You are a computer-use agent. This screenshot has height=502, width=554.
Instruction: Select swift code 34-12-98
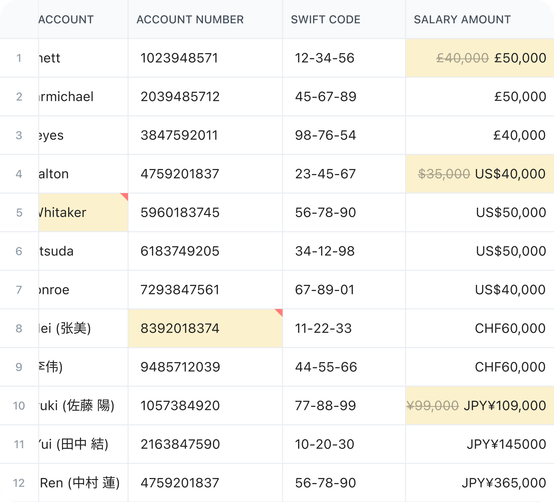pos(344,251)
